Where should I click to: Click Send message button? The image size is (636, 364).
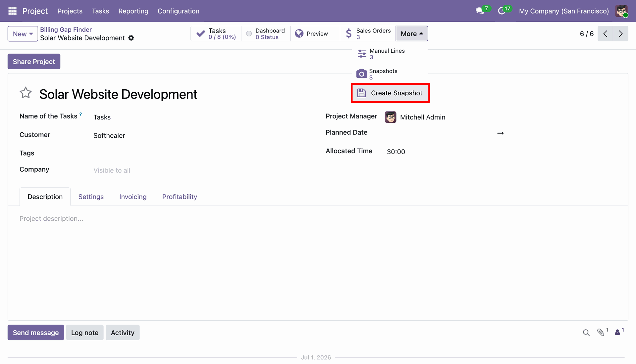(36, 333)
